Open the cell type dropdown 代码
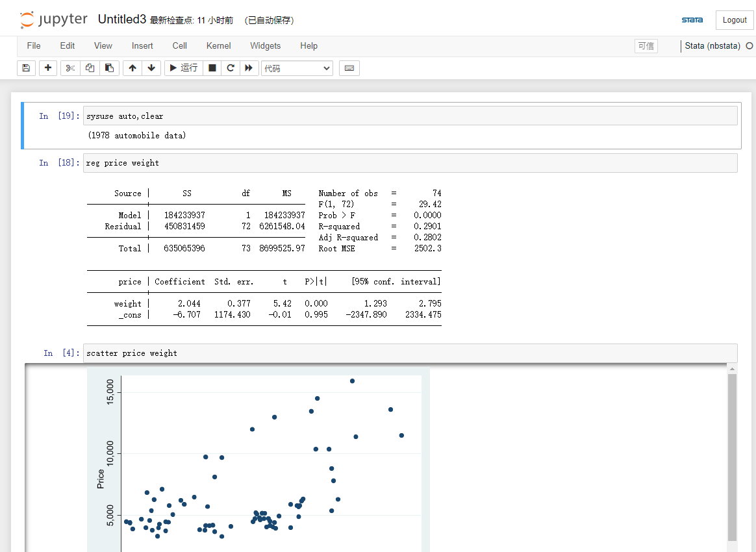This screenshot has height=552, width=756. pyautogui.click(x=297, y=68)
